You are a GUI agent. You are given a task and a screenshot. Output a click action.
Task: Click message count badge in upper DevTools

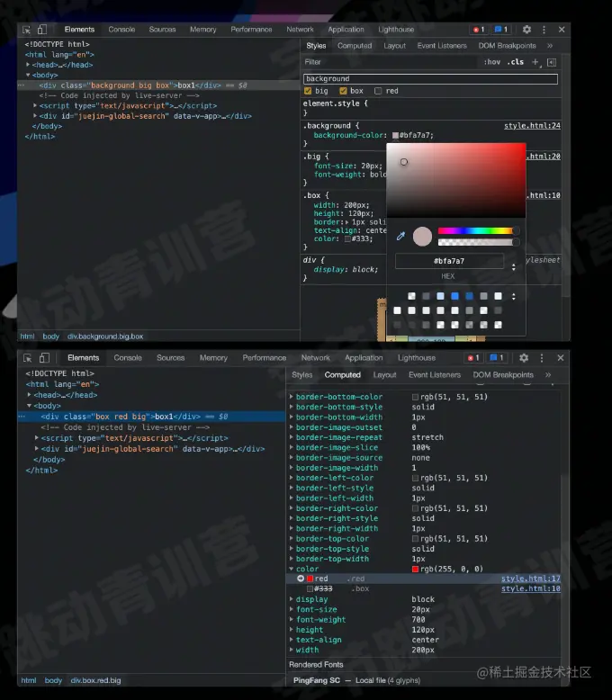pyautogui.click(x=501, y=30)
